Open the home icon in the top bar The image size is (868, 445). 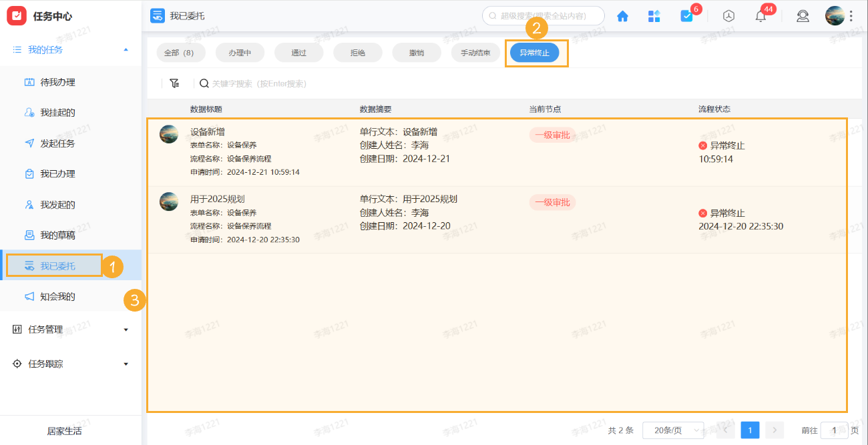point(622,15)
